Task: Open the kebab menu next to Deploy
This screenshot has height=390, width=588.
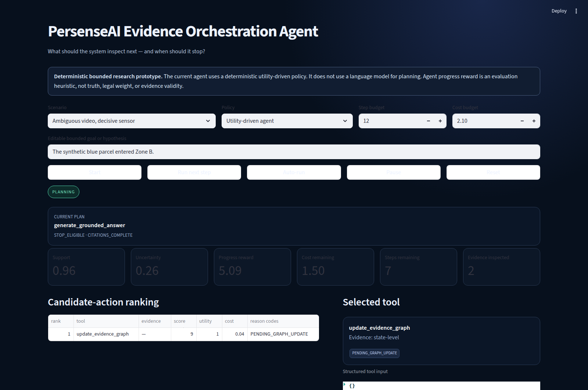Action: 576,11
